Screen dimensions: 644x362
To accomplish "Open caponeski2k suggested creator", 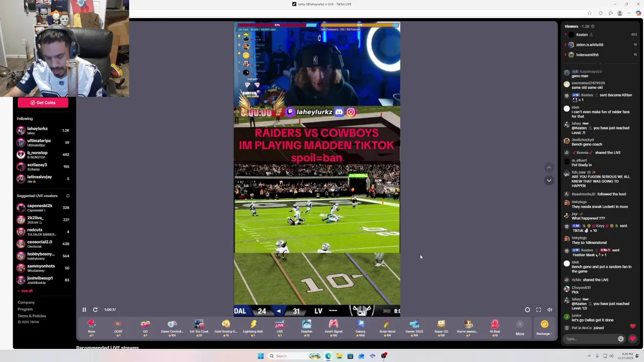I will (43, 207).
